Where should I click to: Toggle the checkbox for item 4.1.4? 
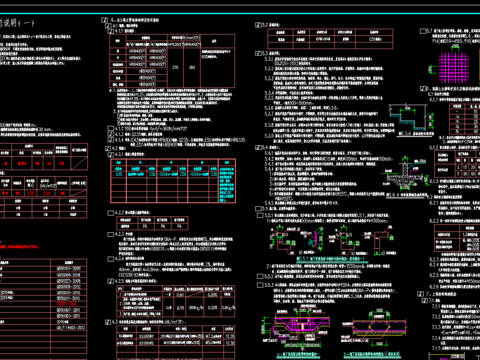(111, 140)
